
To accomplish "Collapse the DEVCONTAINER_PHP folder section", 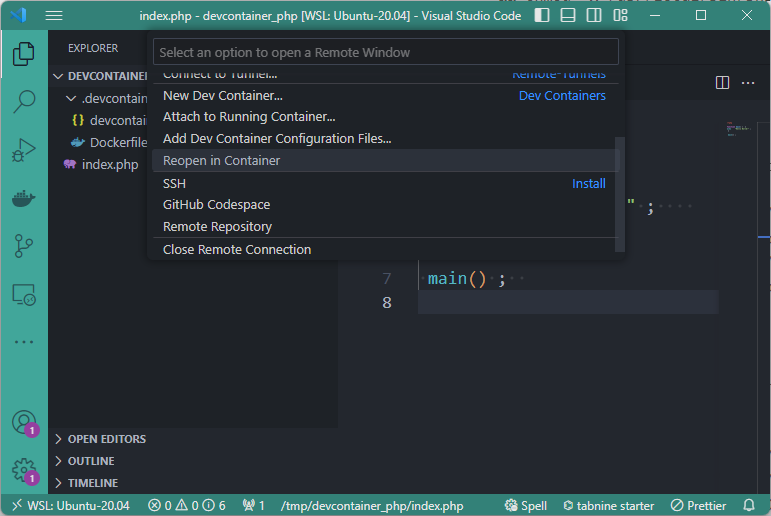I will coord(100,76).
